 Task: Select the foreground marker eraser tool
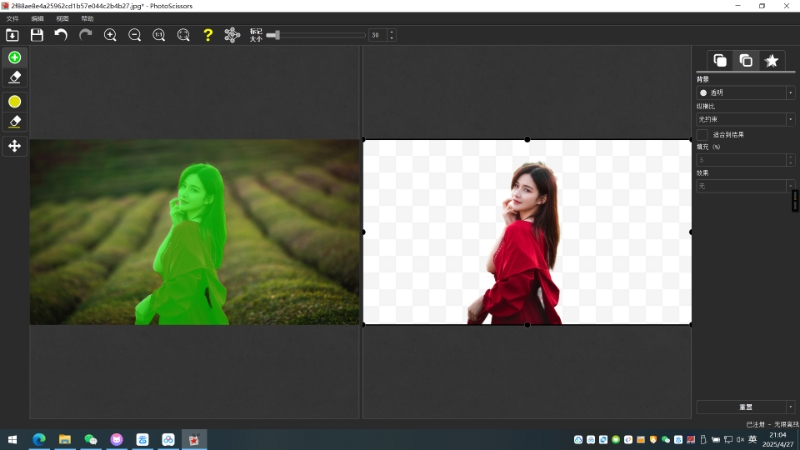pos(14,78)
